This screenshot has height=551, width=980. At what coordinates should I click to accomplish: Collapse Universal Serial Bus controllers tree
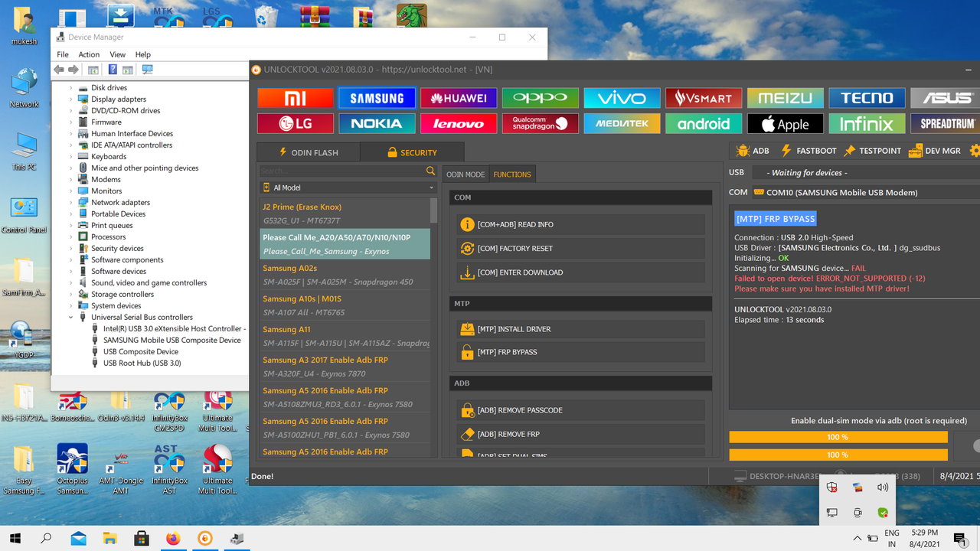point(70,317)
